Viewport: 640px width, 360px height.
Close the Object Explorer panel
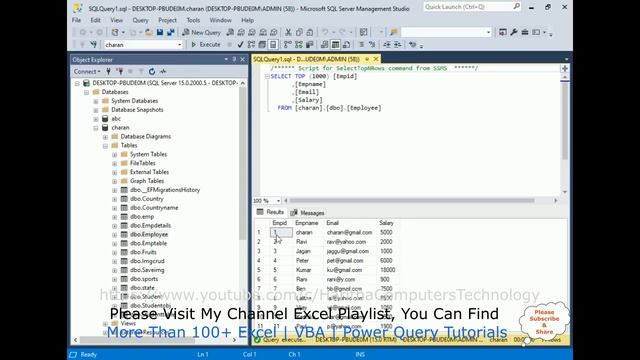click(242, 60)
